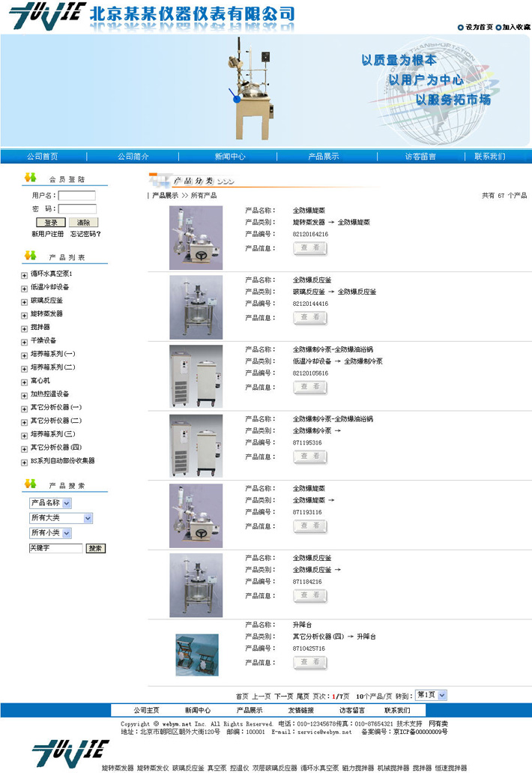Viewport: 532px width, 773px height.
Task: Click 忘记密码? link
Action: coord(85,234)
